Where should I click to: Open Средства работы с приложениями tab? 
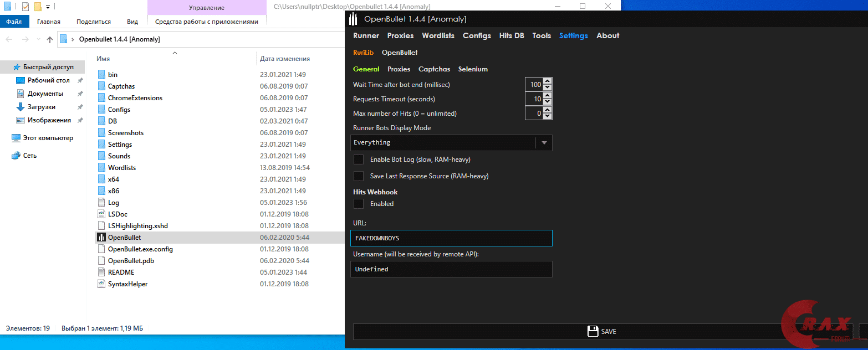(x=207, y=22)
